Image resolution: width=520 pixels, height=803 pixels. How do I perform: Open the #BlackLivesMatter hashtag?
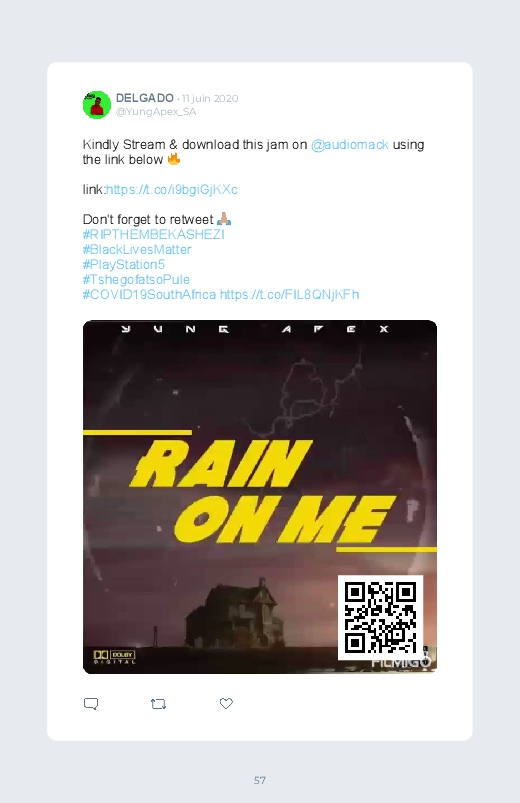coord(137,249)
